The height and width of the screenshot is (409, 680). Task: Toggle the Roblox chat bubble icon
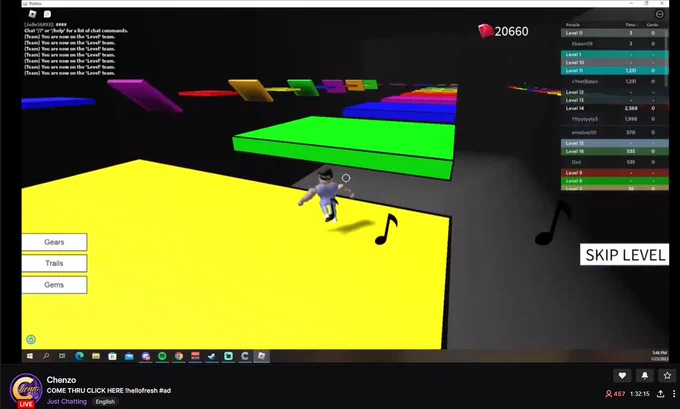click(x=47, y=14)
